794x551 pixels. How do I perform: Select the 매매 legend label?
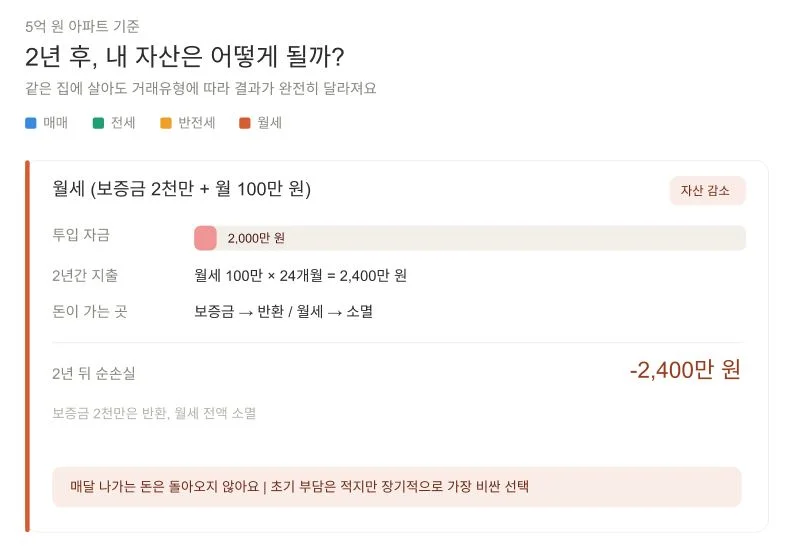(55, 123)
